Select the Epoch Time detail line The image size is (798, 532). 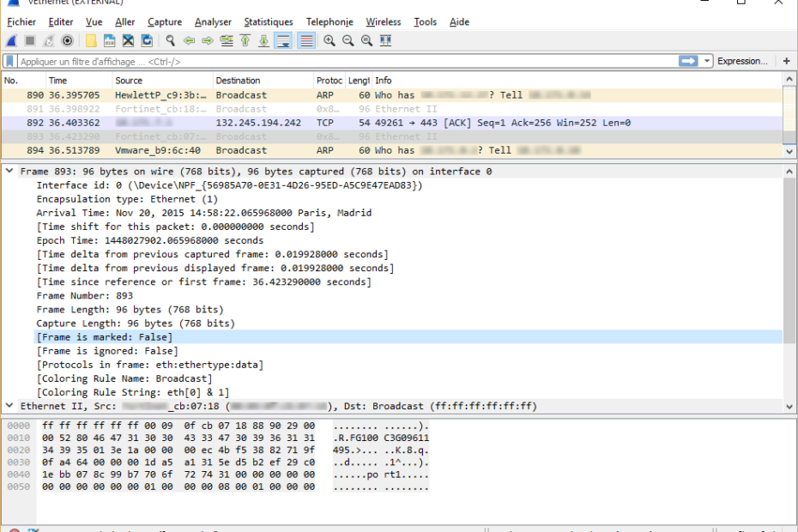tap(149, 240)
